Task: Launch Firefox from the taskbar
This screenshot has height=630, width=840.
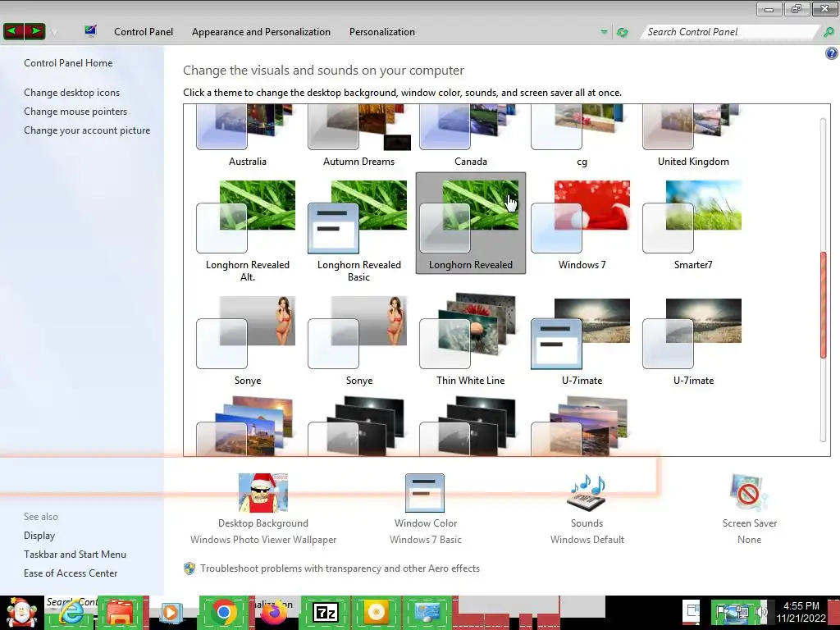Action: pyautogui.click(x=274, y=613)
